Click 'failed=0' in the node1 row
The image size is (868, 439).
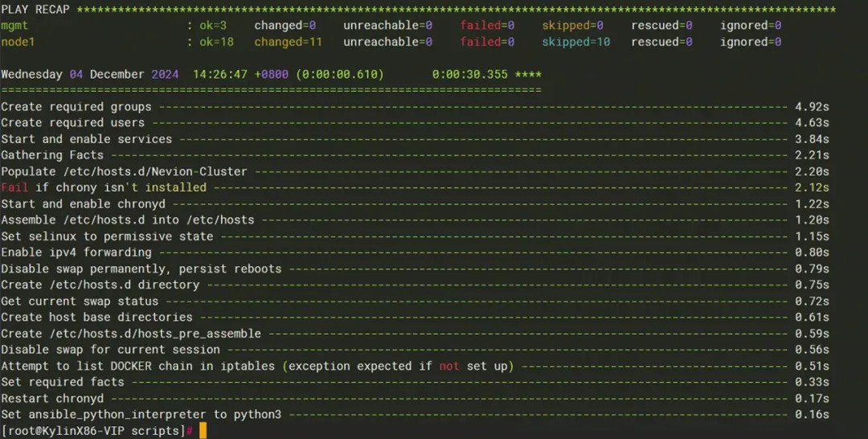pos(487,42)
